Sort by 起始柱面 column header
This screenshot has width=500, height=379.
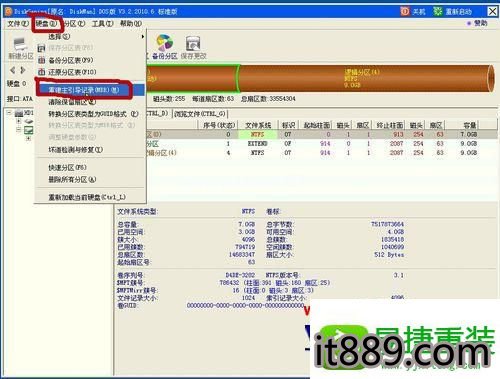(317, 125)
